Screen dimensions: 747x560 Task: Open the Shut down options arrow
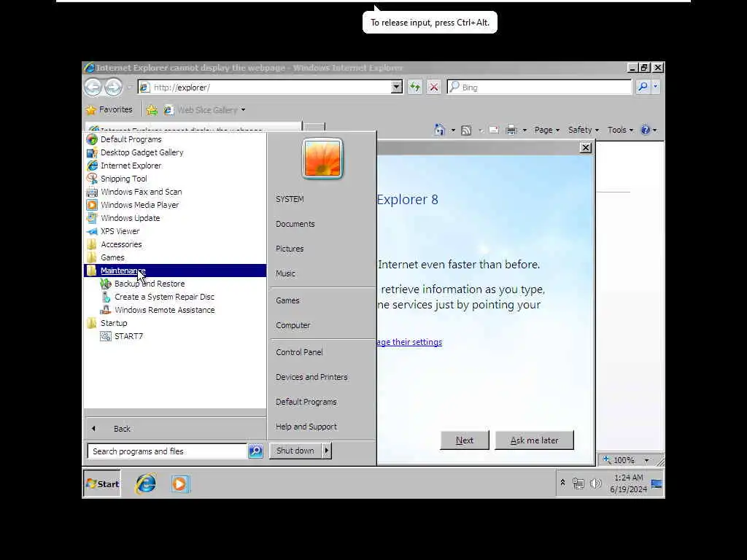click(x=326, y=451)
